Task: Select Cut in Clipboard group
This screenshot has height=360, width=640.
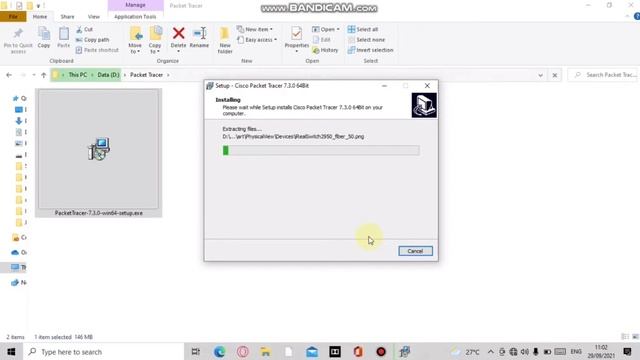Action: tap(84, 29)
